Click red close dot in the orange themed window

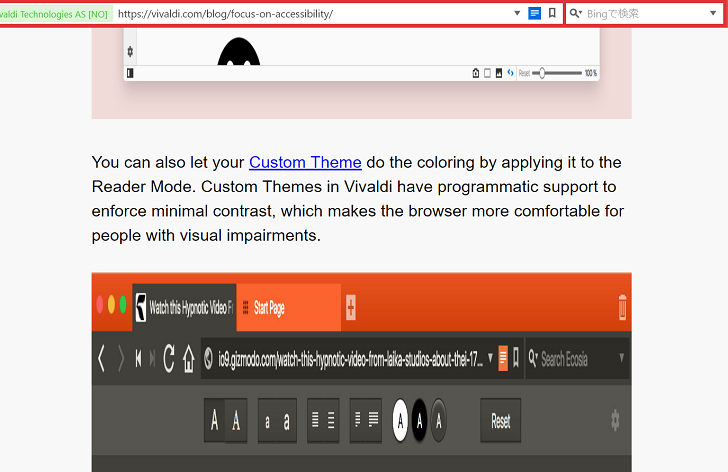coord(100,305)
